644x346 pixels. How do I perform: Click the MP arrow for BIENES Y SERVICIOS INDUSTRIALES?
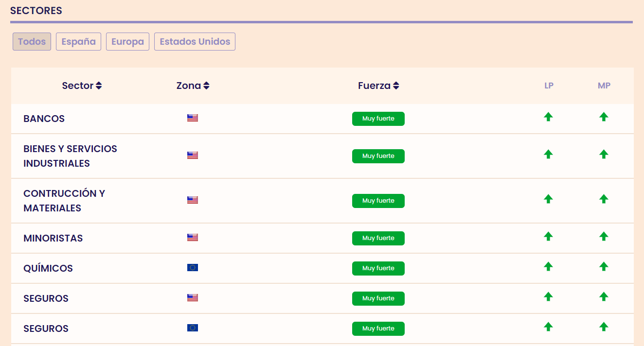click(x=604, y=154)
